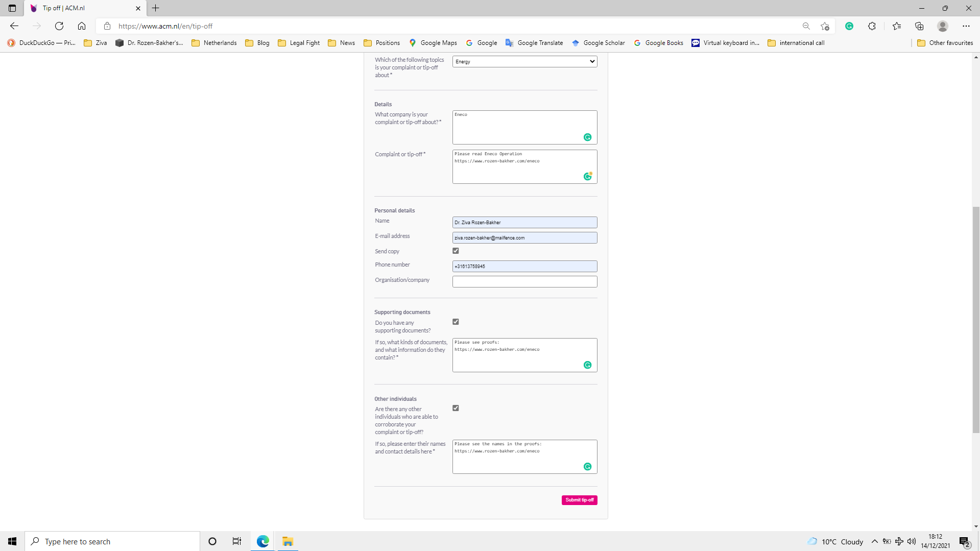This screenshot has height=551, width=980.
Task: Click the Submit tip-off button
Action: (x=579, y=500)
